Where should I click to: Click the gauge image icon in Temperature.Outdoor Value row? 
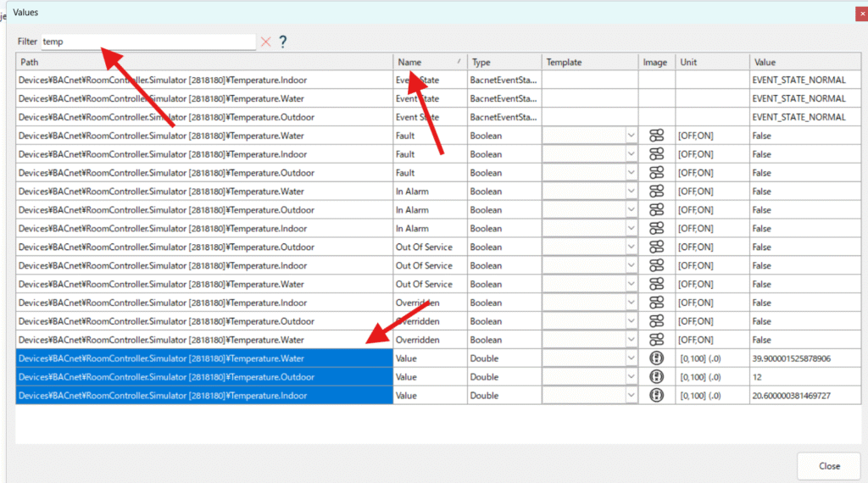pos(656,377)
